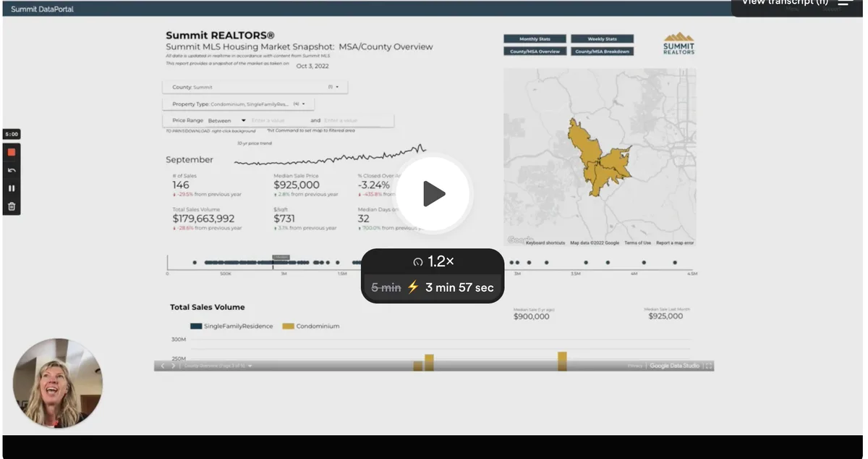This screenshot has height=459, width=868.
Task: Expand the County: Summit dropdown
Action: point(255,87)
